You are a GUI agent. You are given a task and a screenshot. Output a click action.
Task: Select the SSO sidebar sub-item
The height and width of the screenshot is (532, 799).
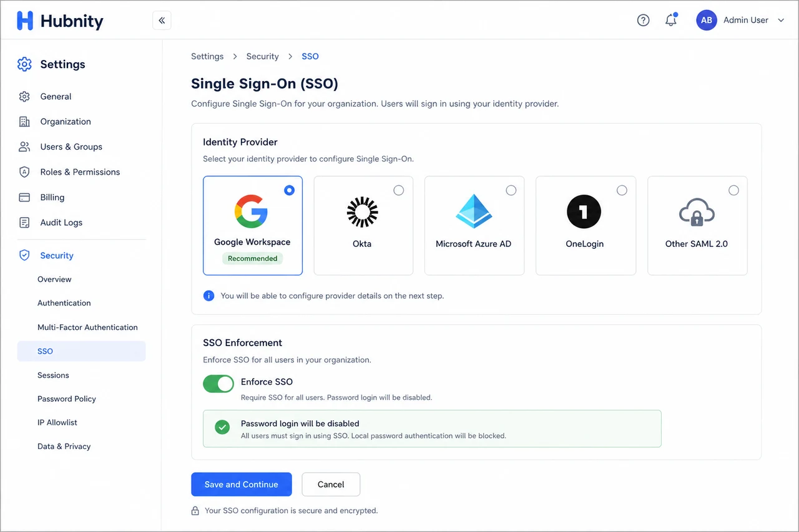point(81,351)
